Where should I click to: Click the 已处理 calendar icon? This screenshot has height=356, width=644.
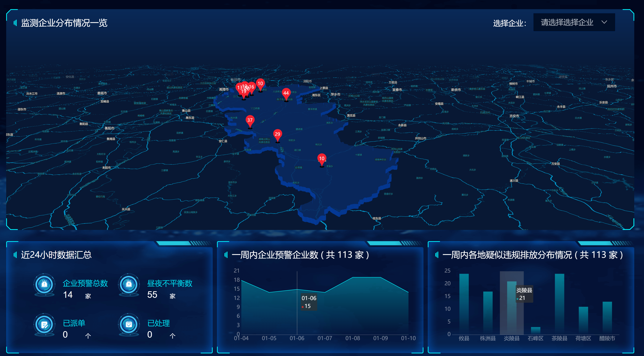click(x=129, y=325)
